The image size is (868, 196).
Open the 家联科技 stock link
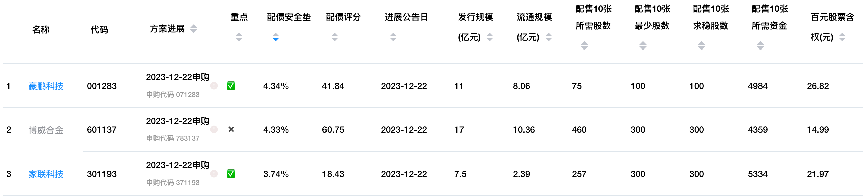tap(46, 174)
